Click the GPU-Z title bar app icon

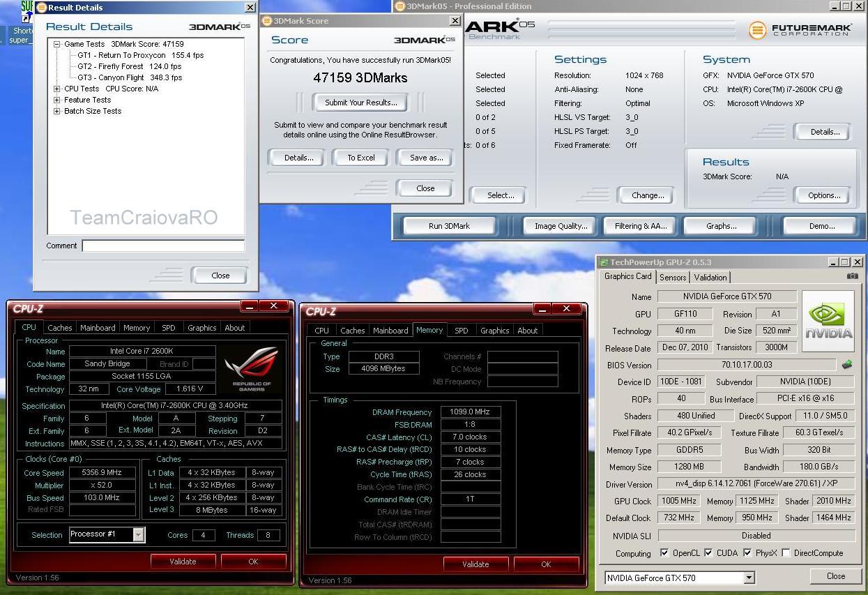click(604, 262)
